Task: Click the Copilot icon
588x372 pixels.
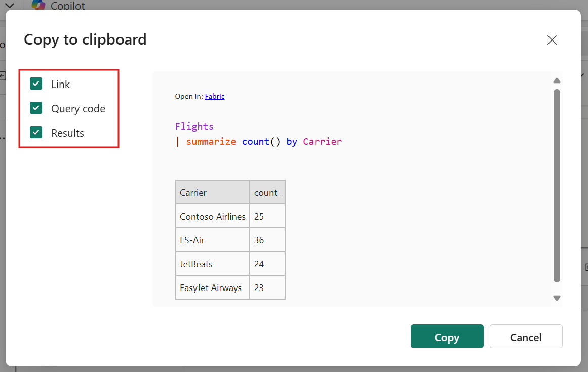Action: tap(38, 6)
